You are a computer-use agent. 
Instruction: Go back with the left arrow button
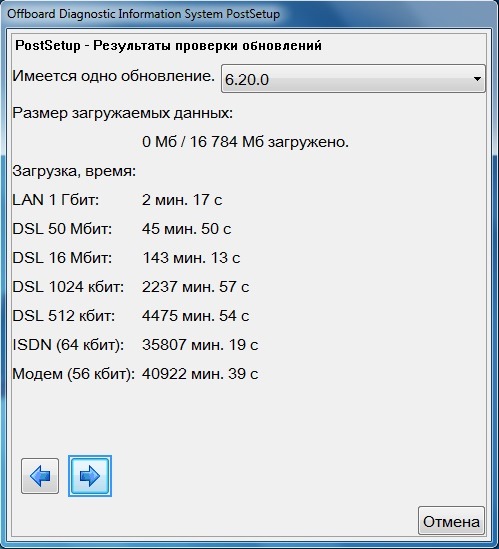pos(40,476)
